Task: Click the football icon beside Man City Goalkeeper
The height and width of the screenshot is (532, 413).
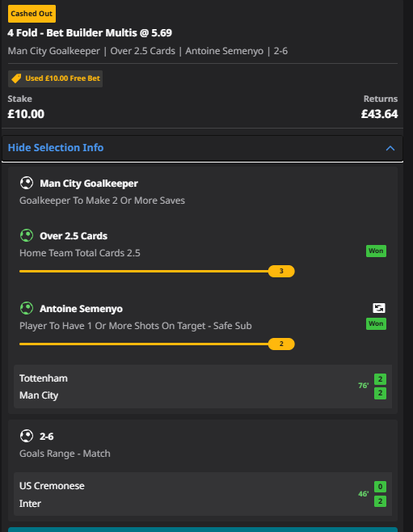Action: [27, 183]
